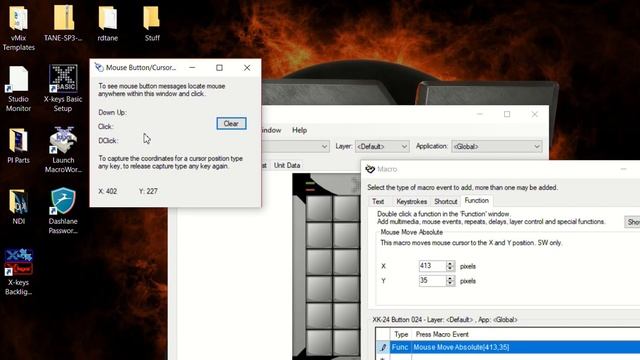Click the Press Macro Event column header
This screenshot has width=640, height=360.
(x=442, y=334)
